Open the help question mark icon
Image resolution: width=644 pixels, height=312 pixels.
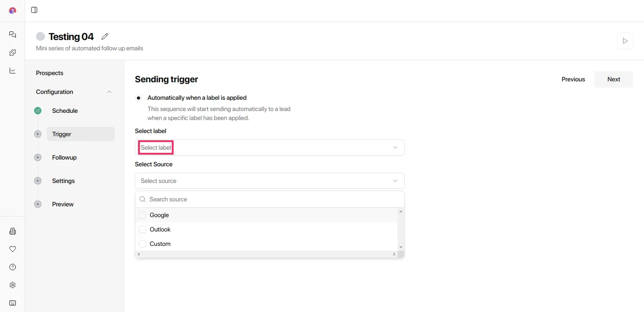(x=13, y=267)
